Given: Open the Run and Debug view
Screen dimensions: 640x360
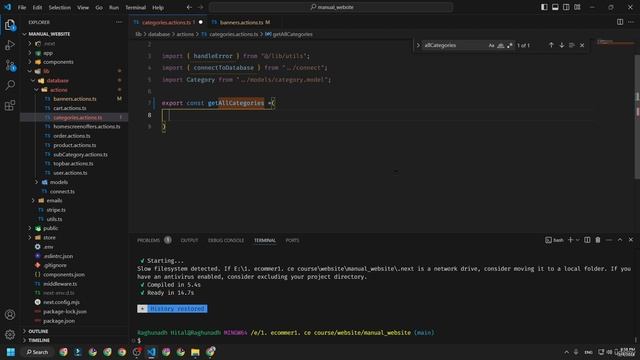Looking at the screenshot, I should pyautogui.click(x=10, y=45).
